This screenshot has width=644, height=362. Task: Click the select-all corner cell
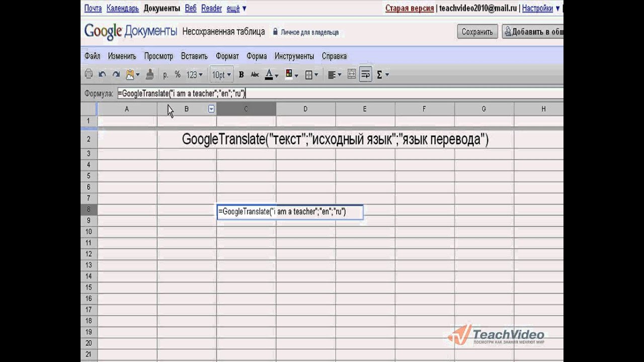(x=89, y=109)
